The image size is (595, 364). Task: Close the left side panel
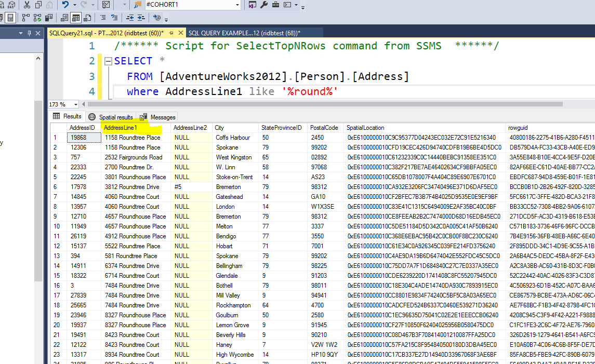[38, 33]
